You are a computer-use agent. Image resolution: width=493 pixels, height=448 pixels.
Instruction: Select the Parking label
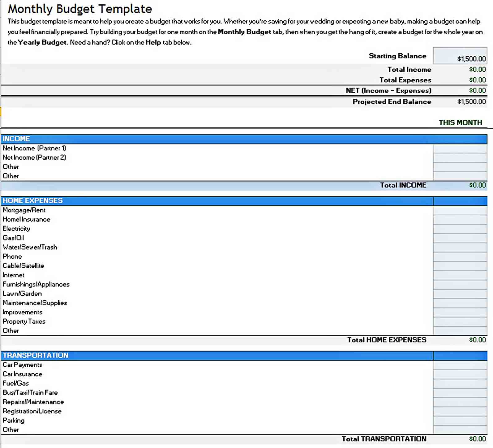click(14, 420)
